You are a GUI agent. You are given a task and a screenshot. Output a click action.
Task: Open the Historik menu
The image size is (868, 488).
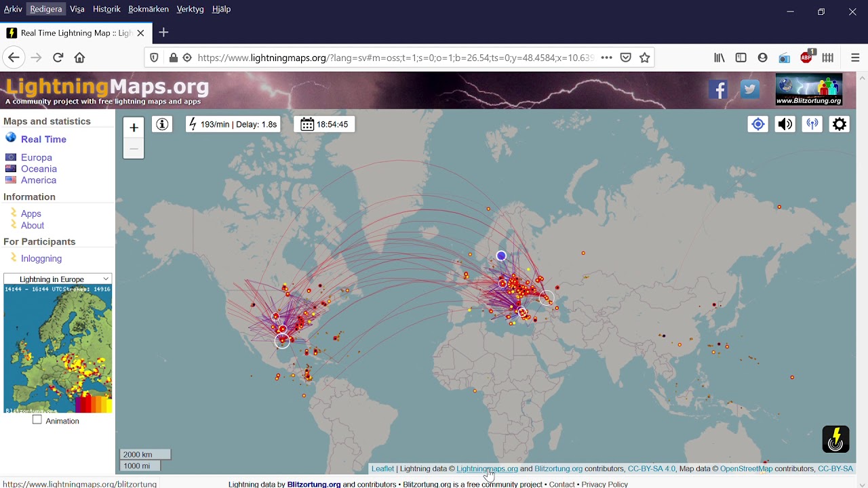coord(106,9)
